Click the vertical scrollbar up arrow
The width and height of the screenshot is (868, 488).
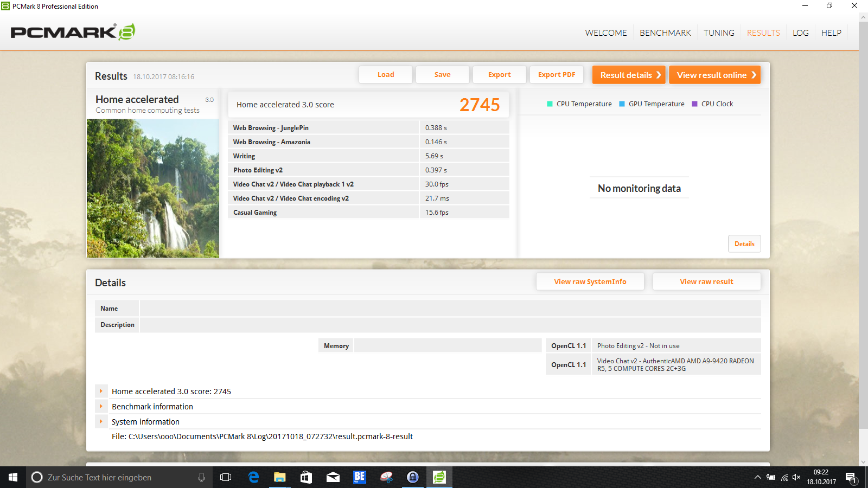point(863,17)
